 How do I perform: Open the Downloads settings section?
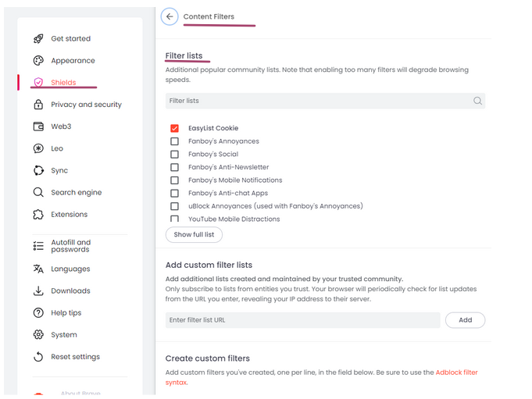click(70, 290)
